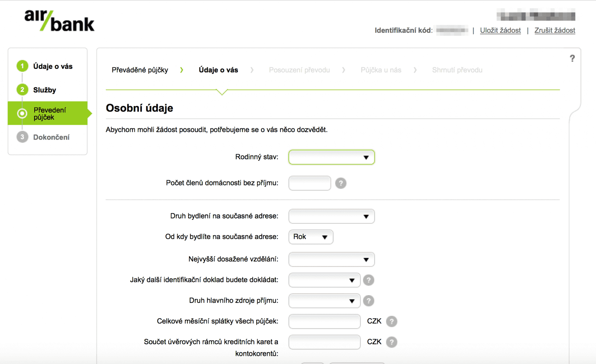Open the page help question mark icon
This screenshot has height=364, width=596.
pos(572,58)
